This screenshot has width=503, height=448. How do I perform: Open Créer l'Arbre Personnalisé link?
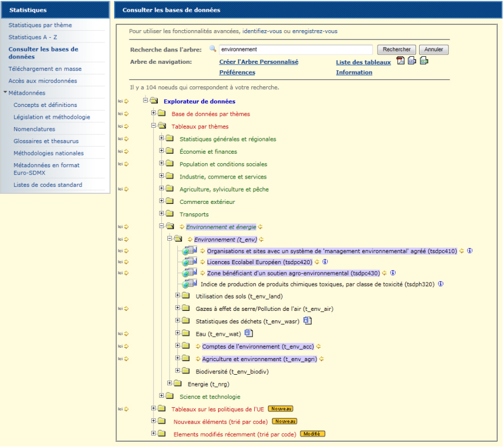(259, 62)
